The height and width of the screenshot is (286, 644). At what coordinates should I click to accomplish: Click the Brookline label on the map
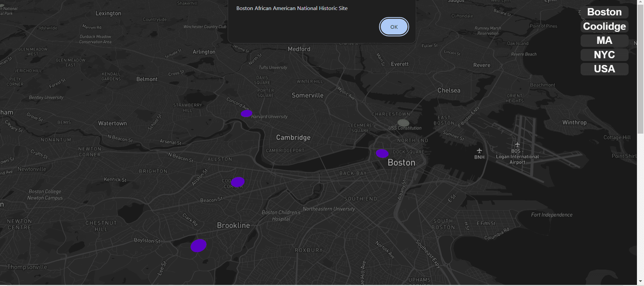click(x=233, y=225)
